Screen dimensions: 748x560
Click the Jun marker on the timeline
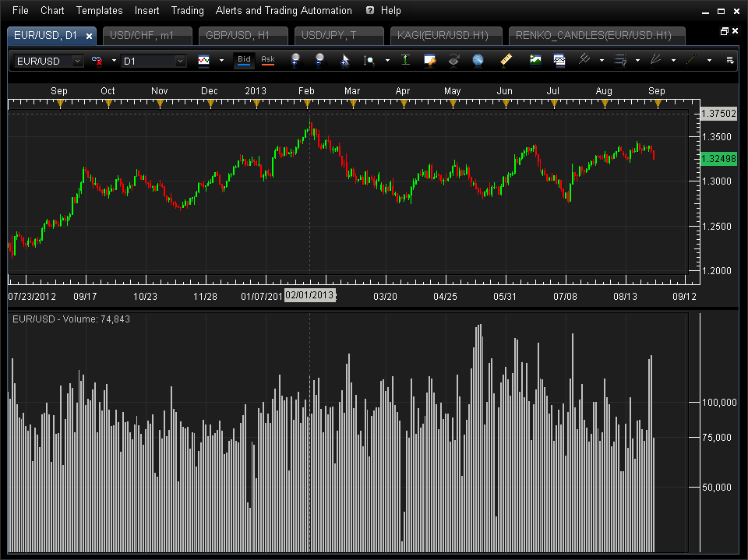coord(505,104)
